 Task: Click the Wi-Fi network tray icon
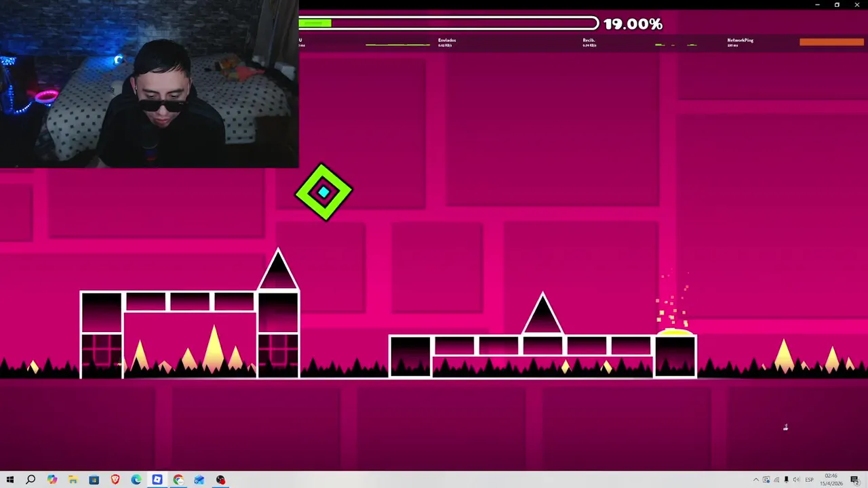[776, 480]
